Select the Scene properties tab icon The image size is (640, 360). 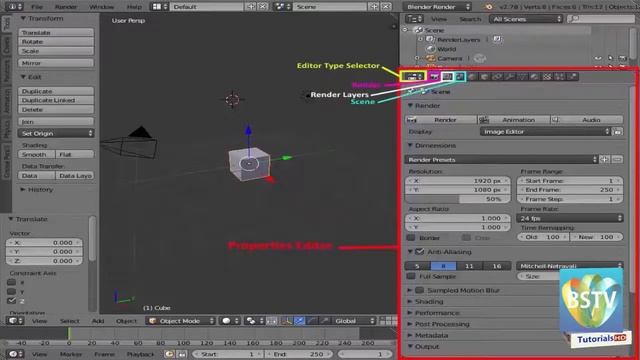click(x=460, y=76)
